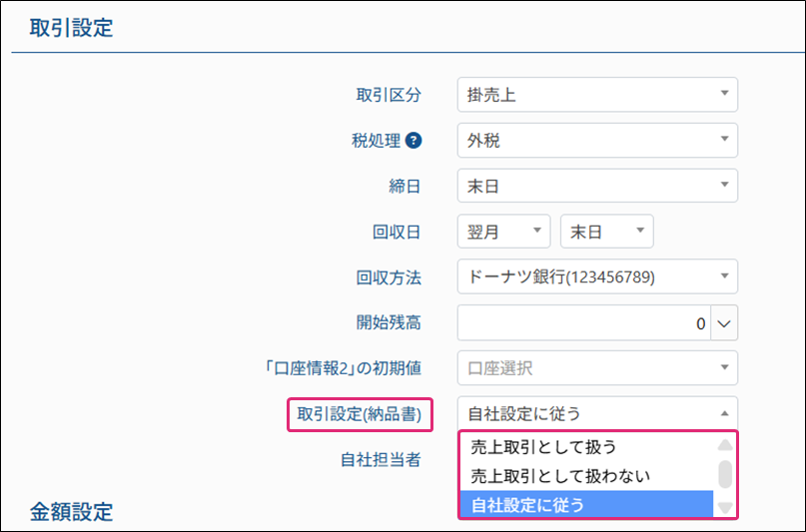806x532 pixels.
Task: Click the option list's scroll down arrow
Action: [725, 508]
